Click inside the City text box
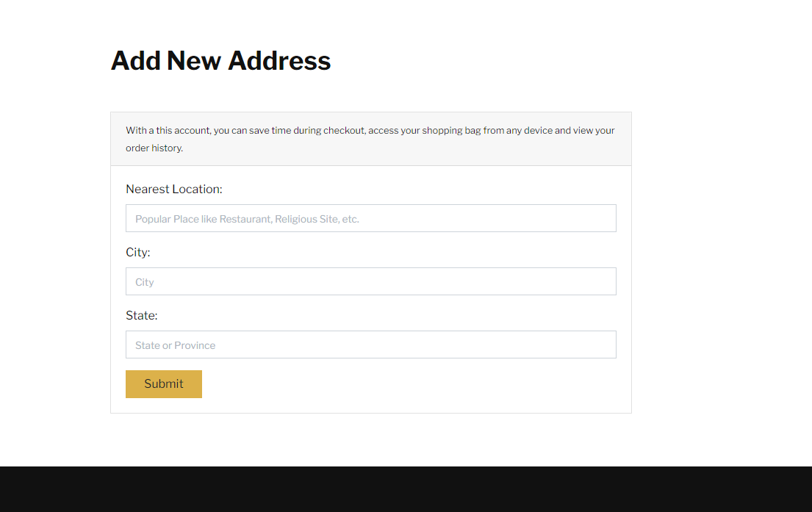This screenshot has height=512, width=812. click(x=370, y=281)
